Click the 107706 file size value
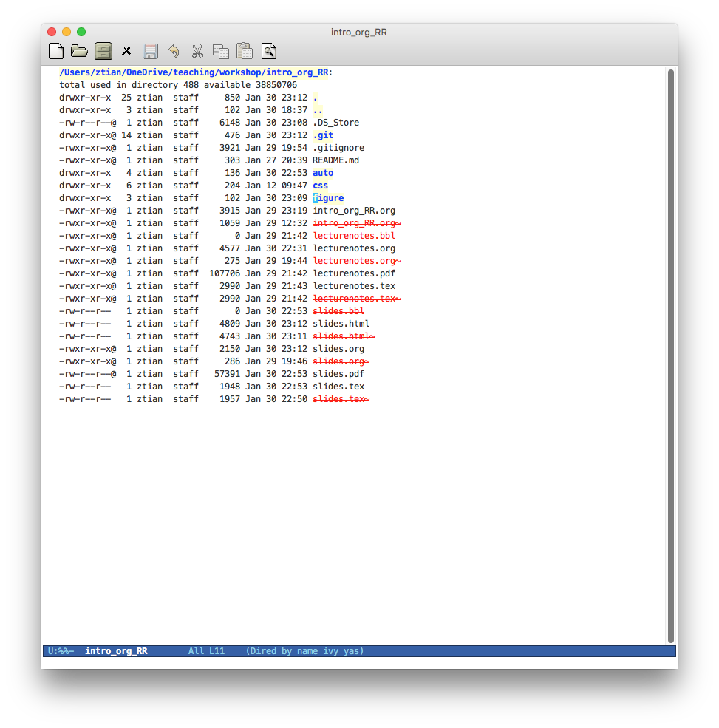Screen dimensions: 719x728 [225, 273]
